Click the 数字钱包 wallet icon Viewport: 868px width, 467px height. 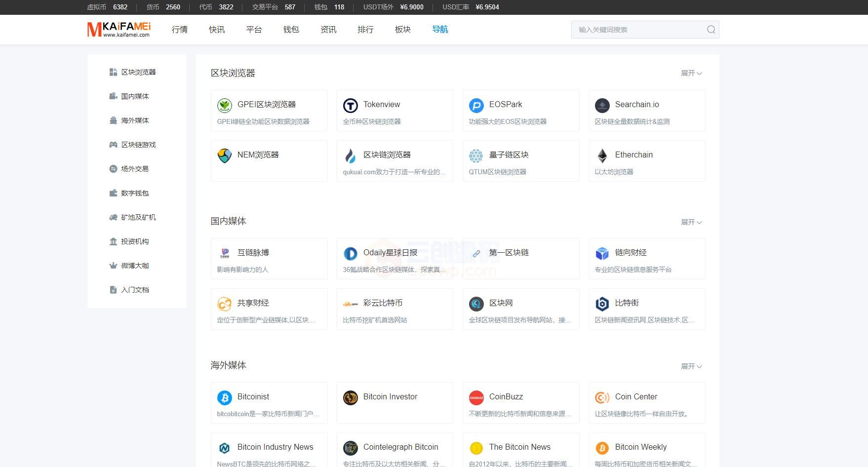click(x=113, y=193)
